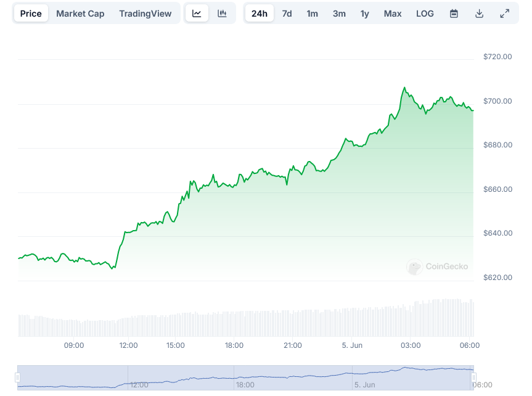Click left handle of range navigator
Image resolution: width=532 pixels, height=396 pixels.
pyautogui.click(x=18, y=377)
